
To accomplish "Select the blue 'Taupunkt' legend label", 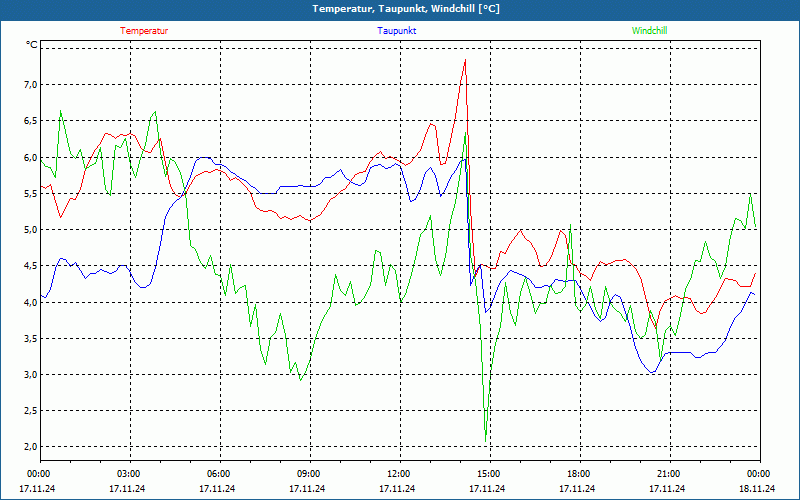I will click(396, 31).
